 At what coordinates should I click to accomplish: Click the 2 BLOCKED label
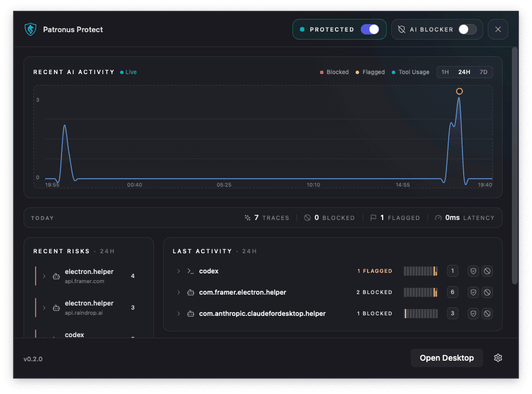[x=374, y=292]
